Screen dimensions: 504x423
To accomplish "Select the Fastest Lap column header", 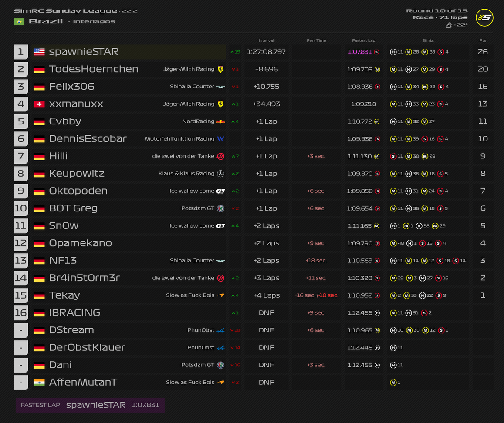I will click(x=363, y=40).
